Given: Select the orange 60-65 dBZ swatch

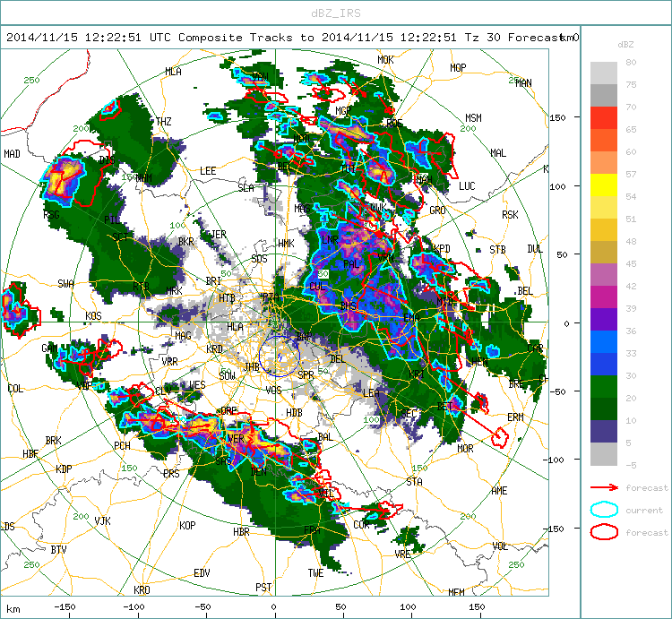Looking at the screenshot, I should coord(604,140).
